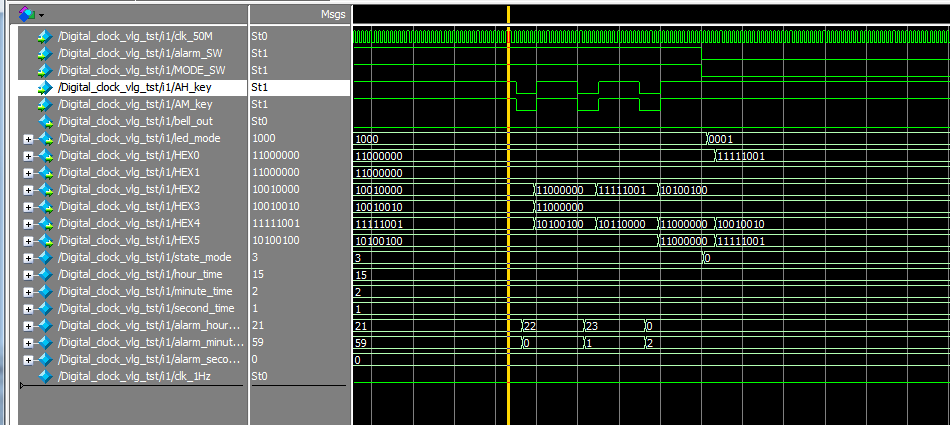Expand the led_mode bus signal
The width and height of the screenshot is (950, 425).
(x=27, y=139)
